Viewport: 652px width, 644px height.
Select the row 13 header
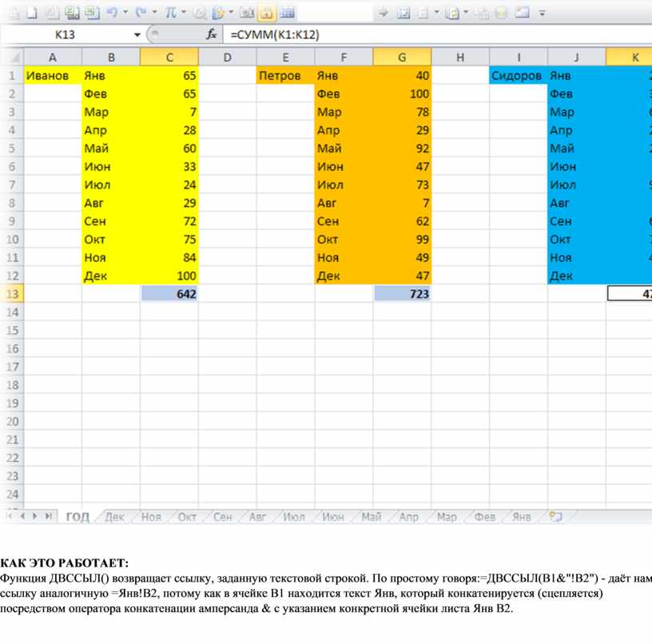(x=12, y=294)
